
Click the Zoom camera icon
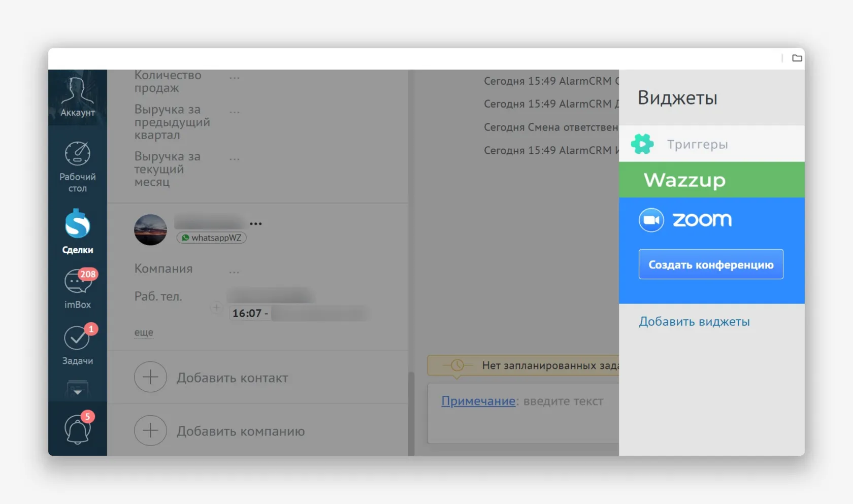651,220
